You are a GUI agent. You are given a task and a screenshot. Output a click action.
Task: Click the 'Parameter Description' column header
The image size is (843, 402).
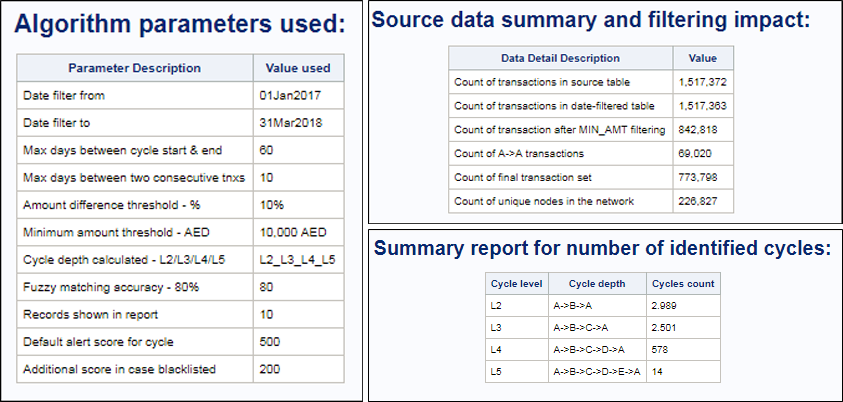[135, 68]
